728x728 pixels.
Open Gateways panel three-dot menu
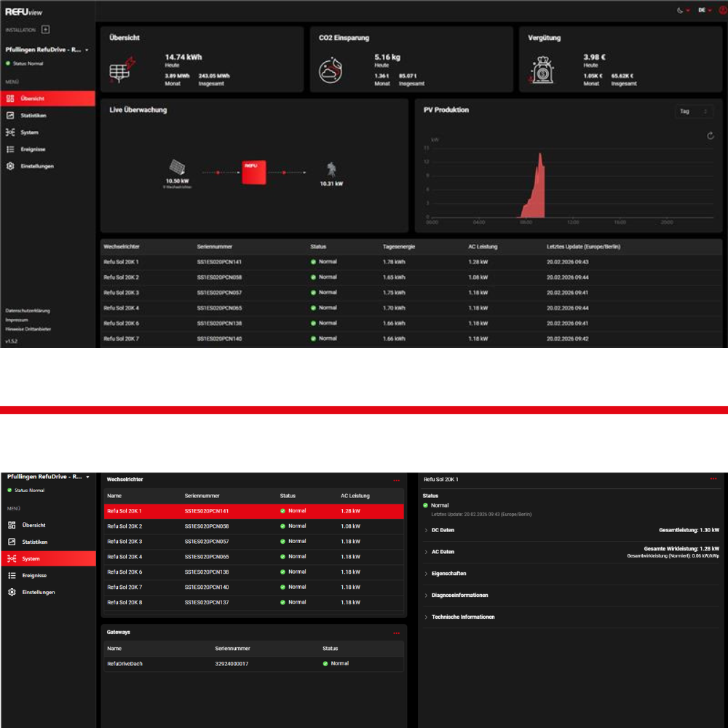tap(397, 633)
